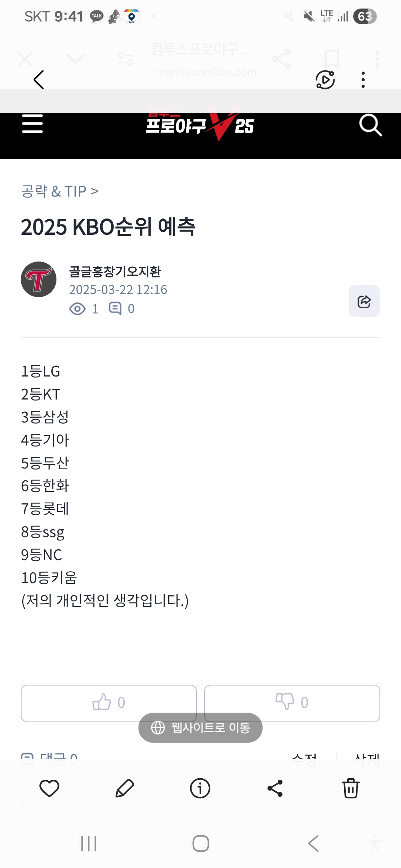Toggle the heart favorite icon

pyautogui.click(x=49, y=788)
